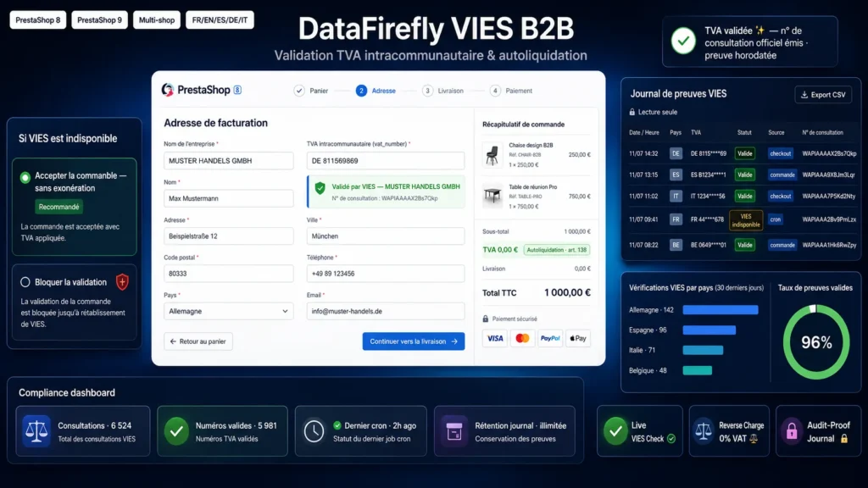Click the Total TTC 1 000,00 € amount
The width and height of the screenshot is (868, 488).
point(567,292)
